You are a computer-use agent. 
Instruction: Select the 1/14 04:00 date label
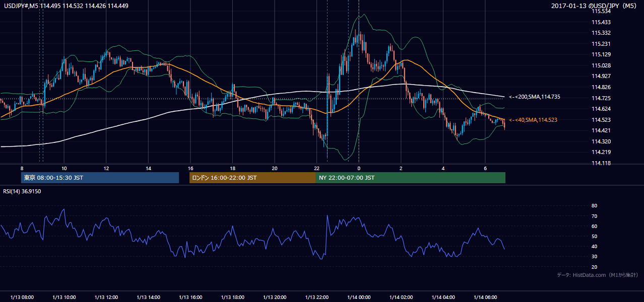443,297
